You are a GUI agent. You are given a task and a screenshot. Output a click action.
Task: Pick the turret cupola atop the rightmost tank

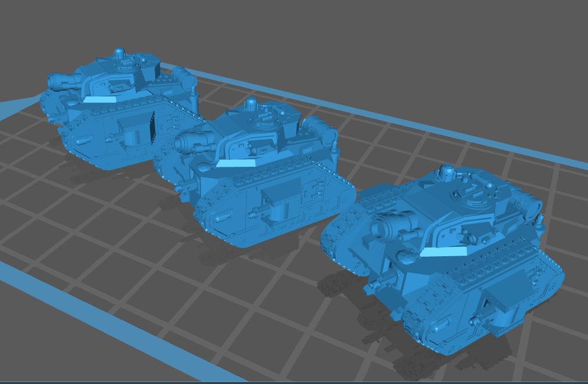[447, 171]
